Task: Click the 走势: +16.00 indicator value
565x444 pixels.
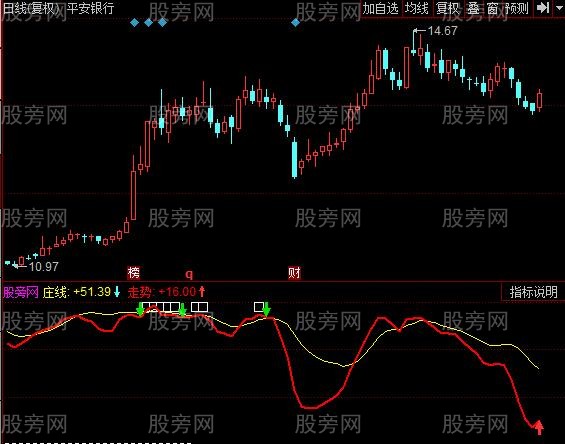Action: pyautogui.click(x=162, y=292)
